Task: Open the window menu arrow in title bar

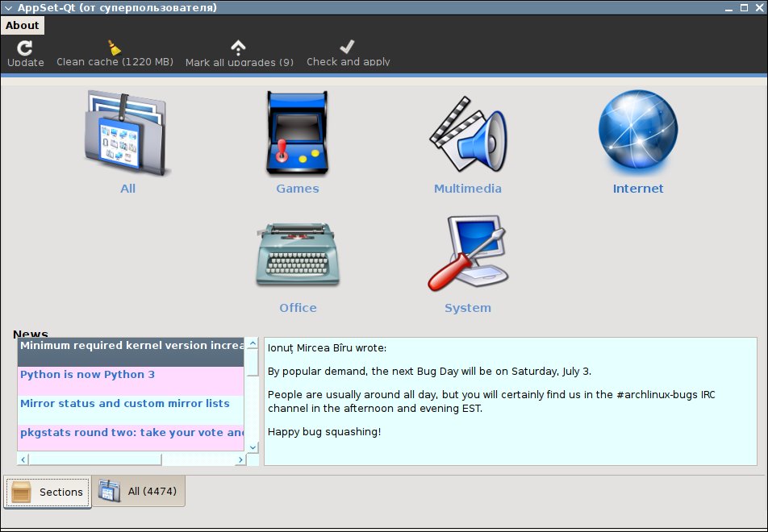Action: point(7,8)
